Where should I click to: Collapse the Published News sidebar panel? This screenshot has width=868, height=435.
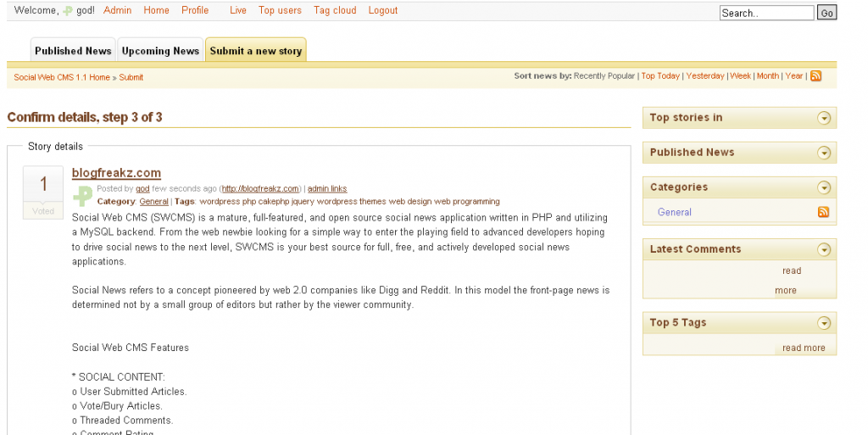pos(823,153)
